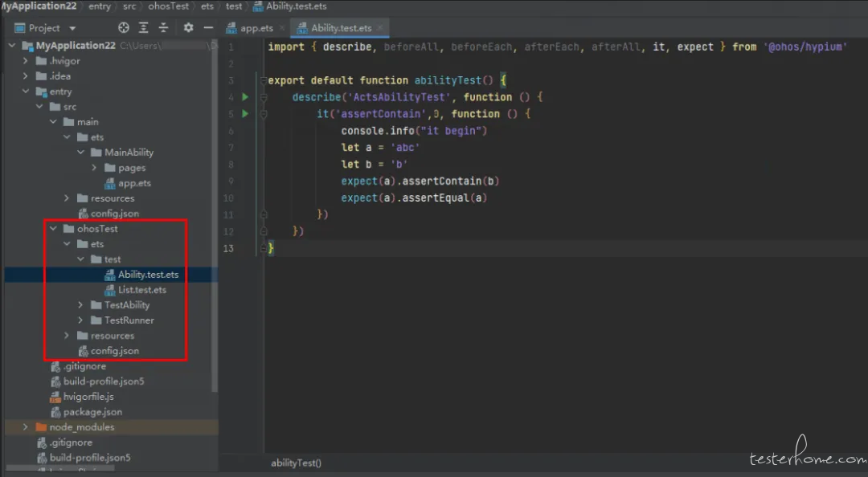Run the describe ActsAbilityTest gutter arrow

pos(245,97)
